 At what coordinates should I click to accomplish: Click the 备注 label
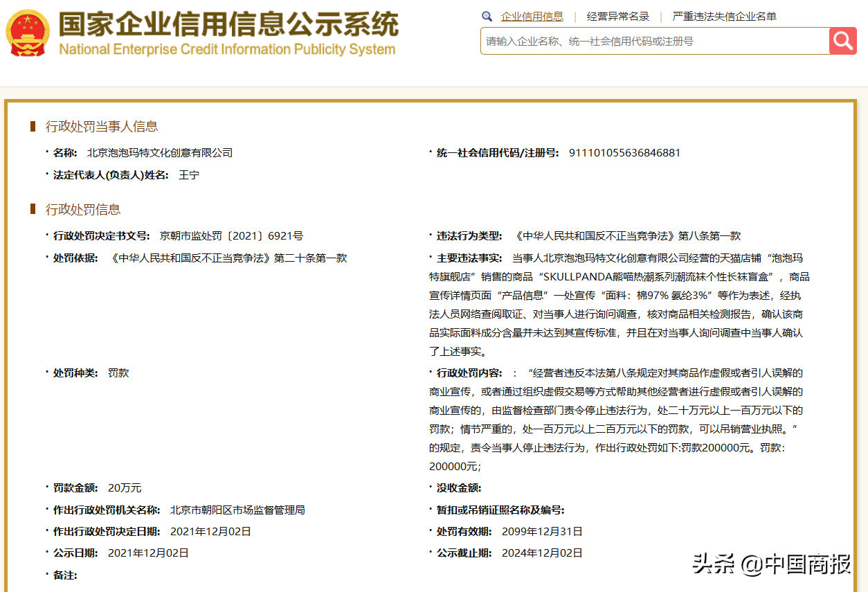point(65,575)
